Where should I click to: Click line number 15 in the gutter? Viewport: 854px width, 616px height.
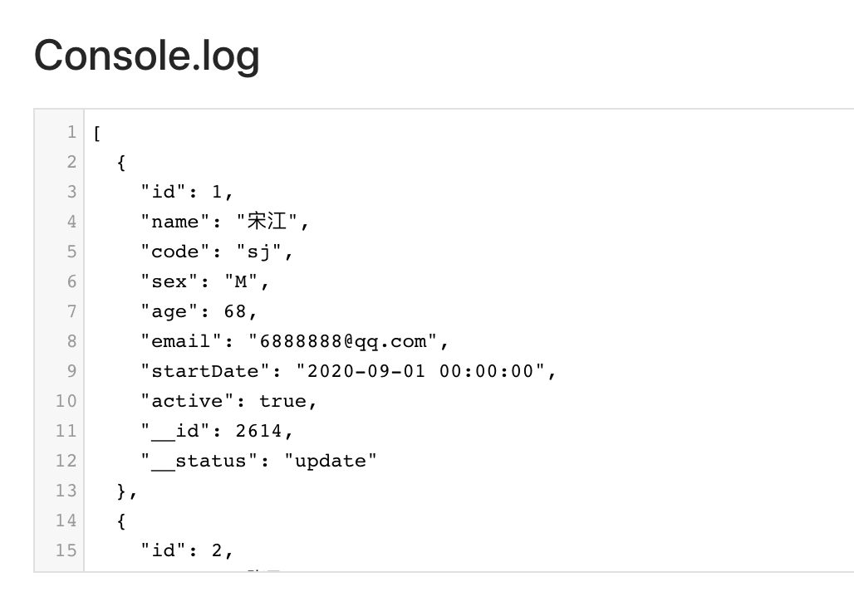pyautogui.click(x=66, y=550)
